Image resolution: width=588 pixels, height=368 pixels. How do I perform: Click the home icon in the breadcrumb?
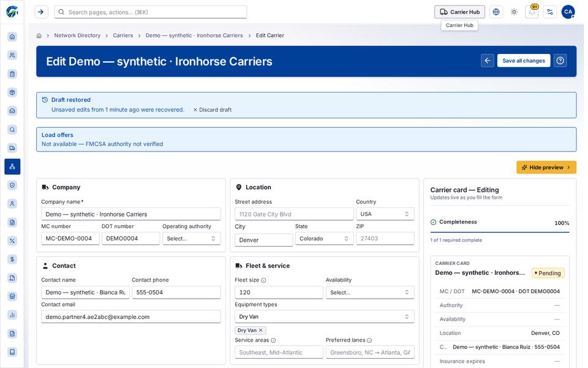pos(39,36)
